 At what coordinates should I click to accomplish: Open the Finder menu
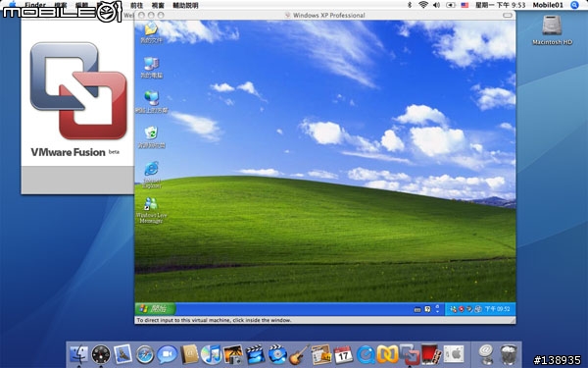pyautogui.click(x=35, y=5)
